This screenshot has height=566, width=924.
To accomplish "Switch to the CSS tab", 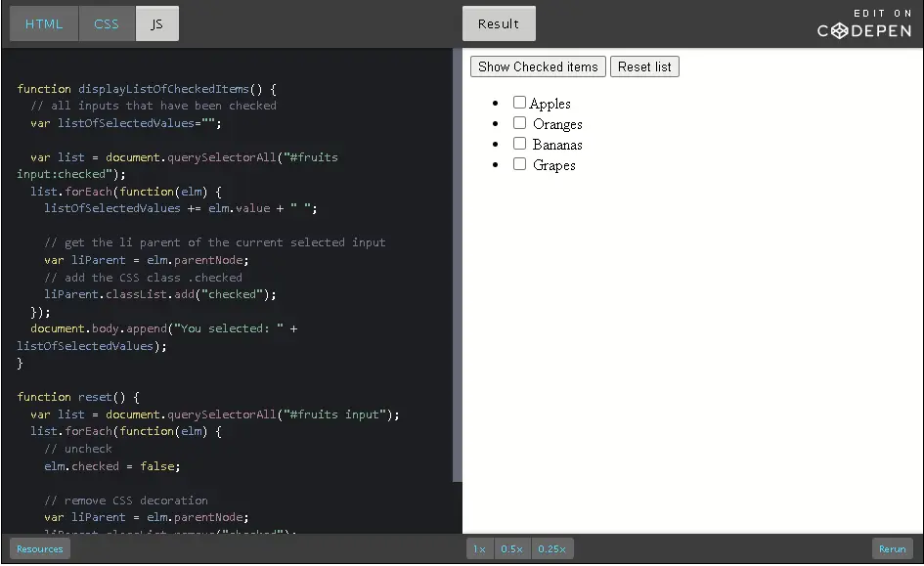I will click(107, 24).
